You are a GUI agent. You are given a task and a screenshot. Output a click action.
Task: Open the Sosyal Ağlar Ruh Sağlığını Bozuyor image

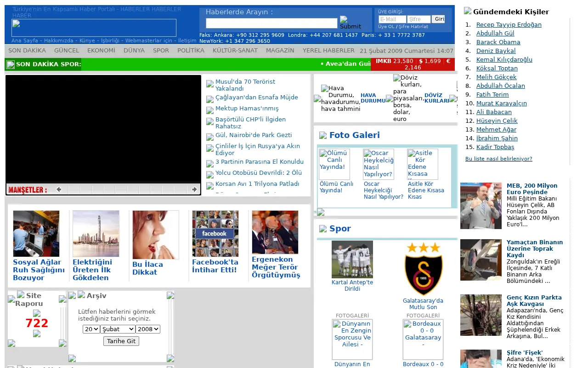click(36, 234)
